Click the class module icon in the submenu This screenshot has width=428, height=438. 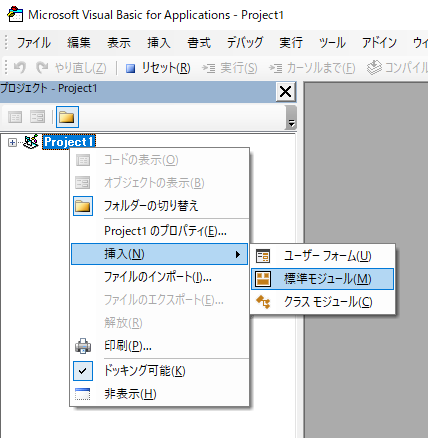click(x=263, y=302)
